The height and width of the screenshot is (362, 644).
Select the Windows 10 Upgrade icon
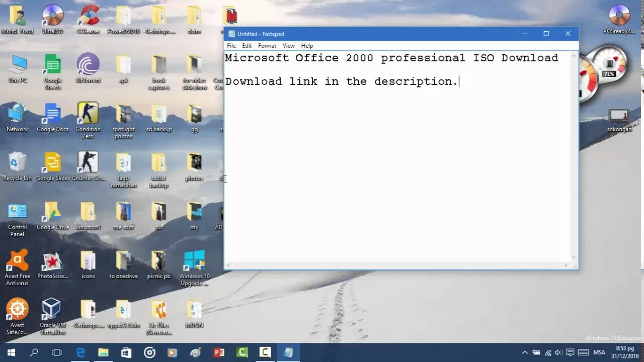[194, 268]
